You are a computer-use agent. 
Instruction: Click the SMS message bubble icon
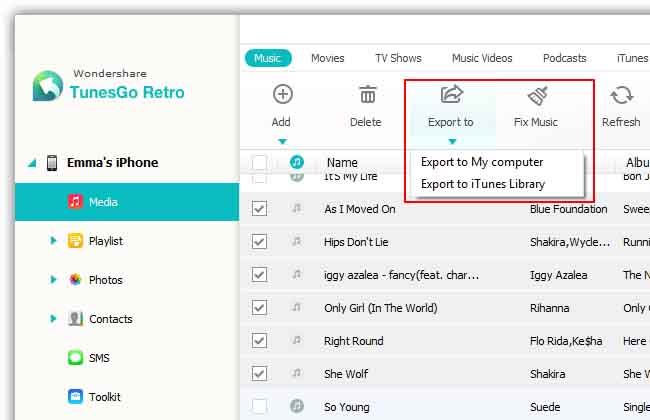click(x=75, y=357)
